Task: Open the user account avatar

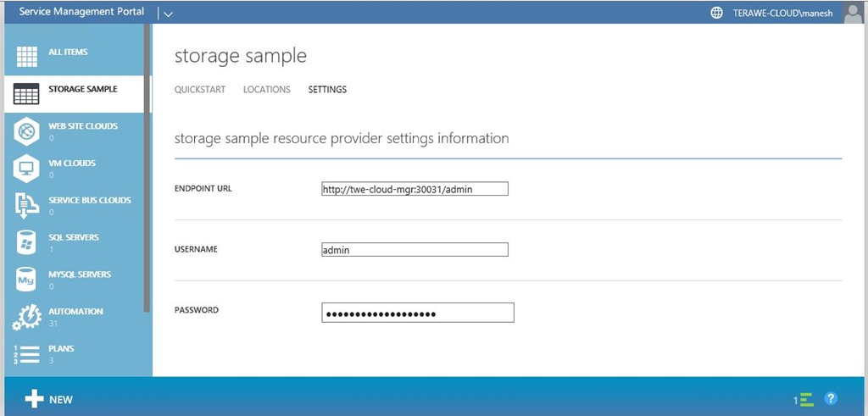Action: [854, 12]
